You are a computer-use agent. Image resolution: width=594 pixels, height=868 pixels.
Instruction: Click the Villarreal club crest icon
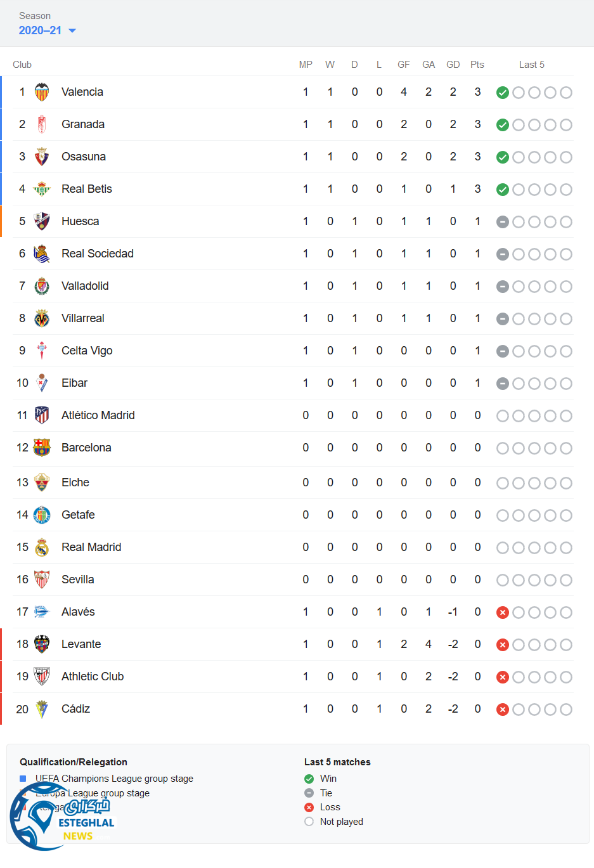tap(42, 318)
